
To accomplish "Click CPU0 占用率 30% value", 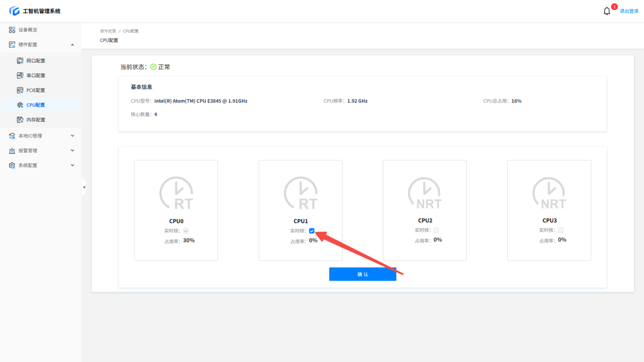I will [189, 241].
